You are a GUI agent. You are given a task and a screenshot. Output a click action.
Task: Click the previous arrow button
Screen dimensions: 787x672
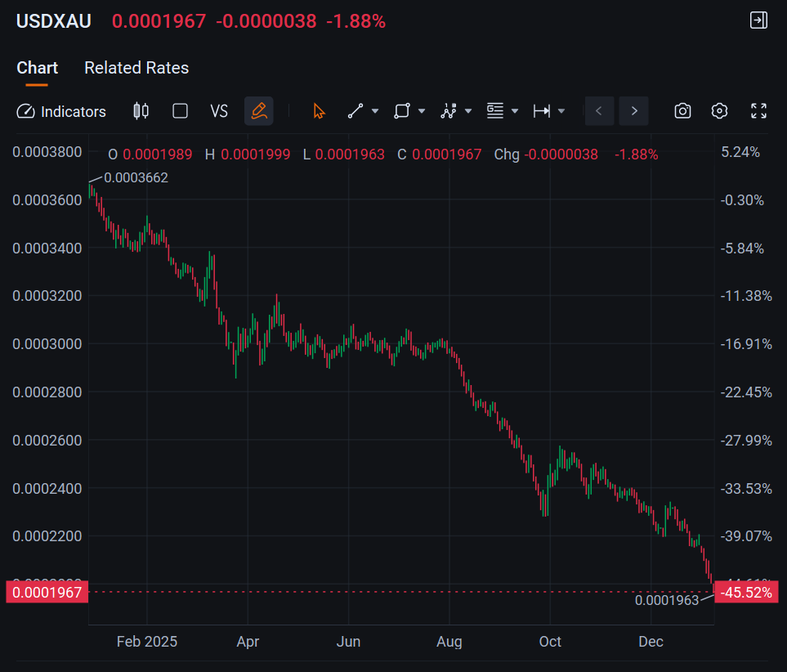coord(599,111)
